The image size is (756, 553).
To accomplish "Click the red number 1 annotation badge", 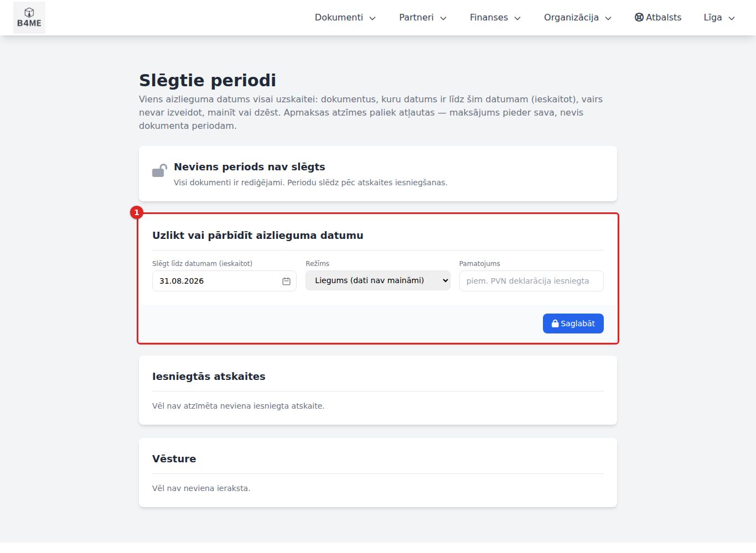I will pos(137,212).
